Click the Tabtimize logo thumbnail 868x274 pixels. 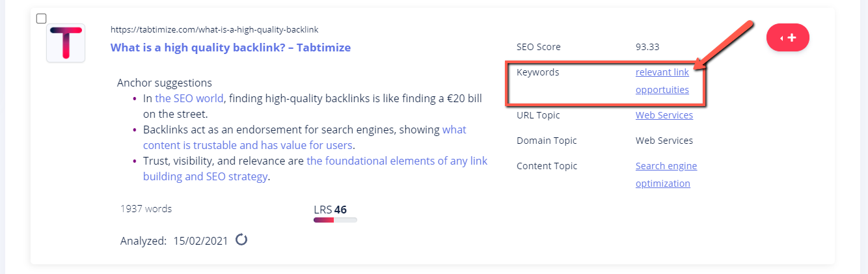(x=66, y=43)
